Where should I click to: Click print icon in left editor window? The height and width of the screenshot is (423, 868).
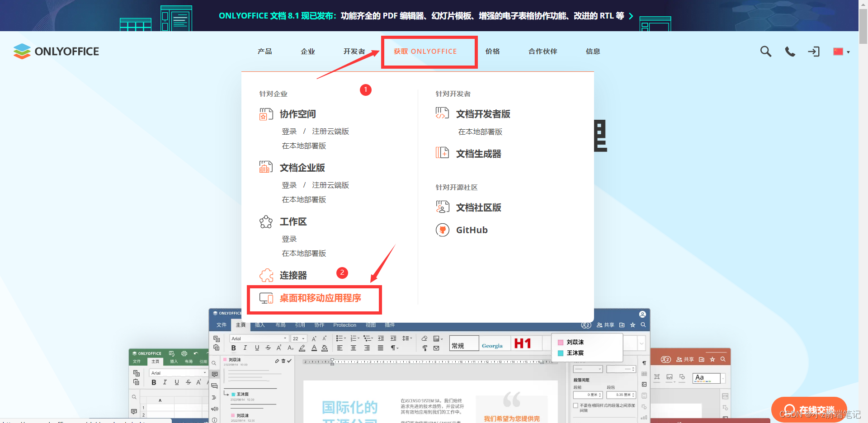point(184,353)
